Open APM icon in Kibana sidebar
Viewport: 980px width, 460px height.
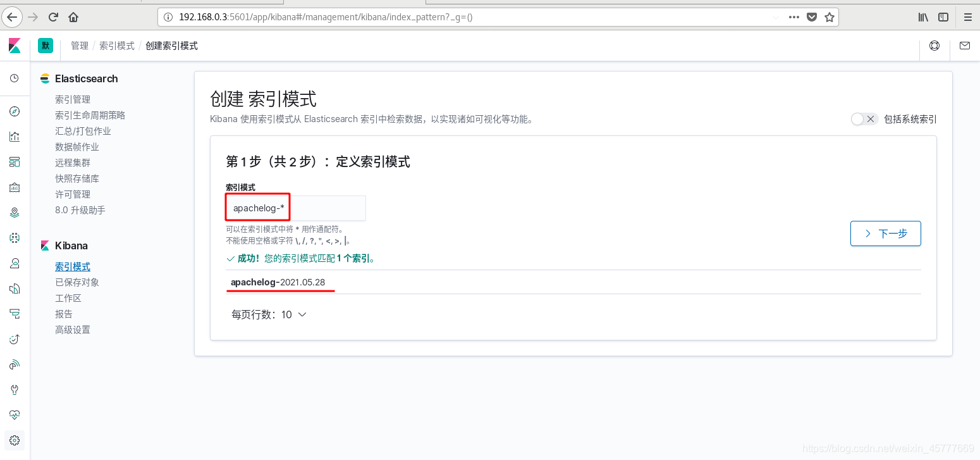[x=15, y=314]
